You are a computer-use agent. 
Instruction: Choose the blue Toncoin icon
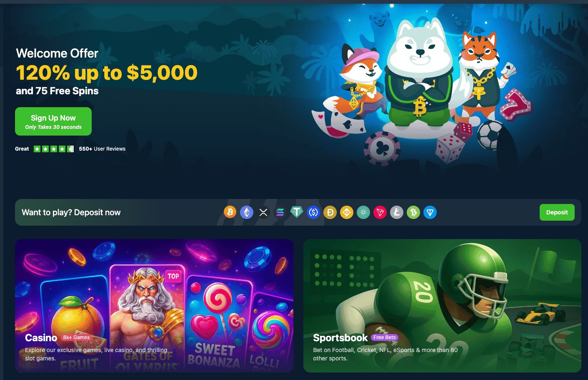pyautogui.click(x=430, y=212)
